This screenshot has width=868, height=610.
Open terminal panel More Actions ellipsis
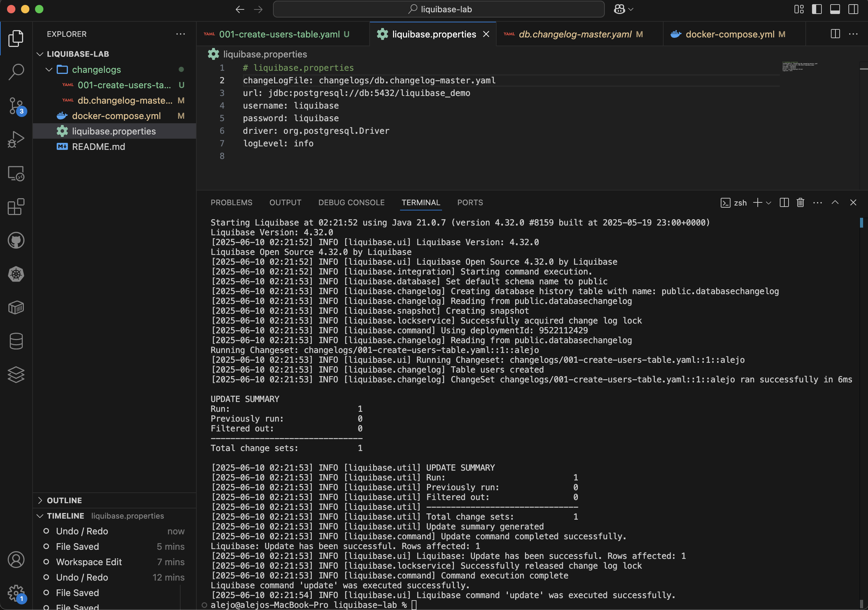tap(817, 203)
